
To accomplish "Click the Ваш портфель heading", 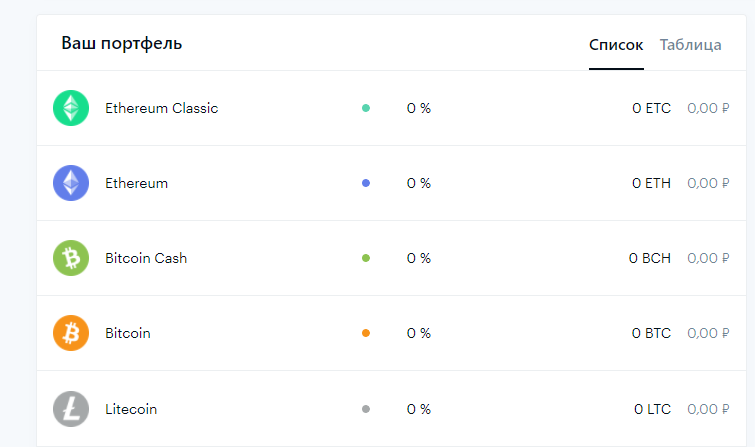I will [x=121, y=44].
